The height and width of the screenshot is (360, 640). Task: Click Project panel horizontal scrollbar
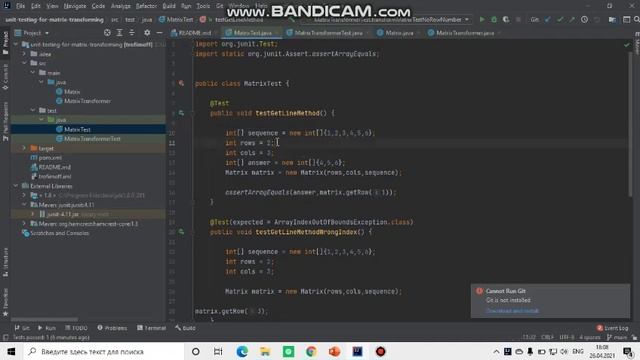coord(45,320)
